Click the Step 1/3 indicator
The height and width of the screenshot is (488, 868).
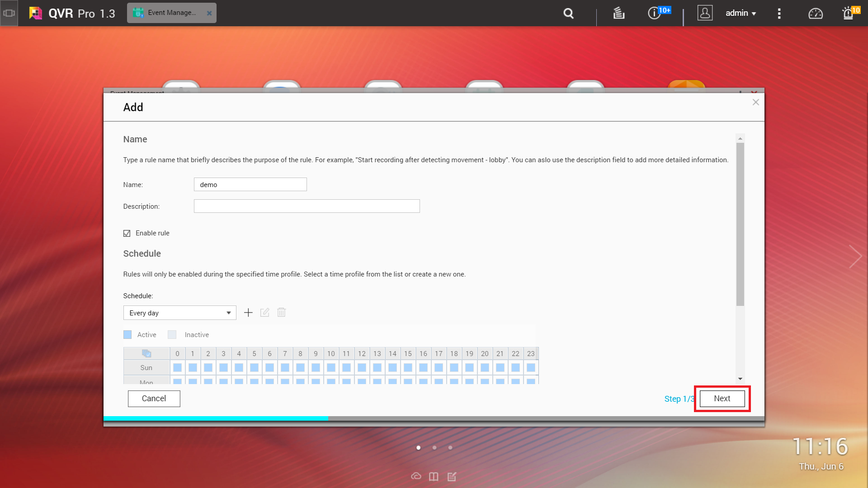[679, 399]
